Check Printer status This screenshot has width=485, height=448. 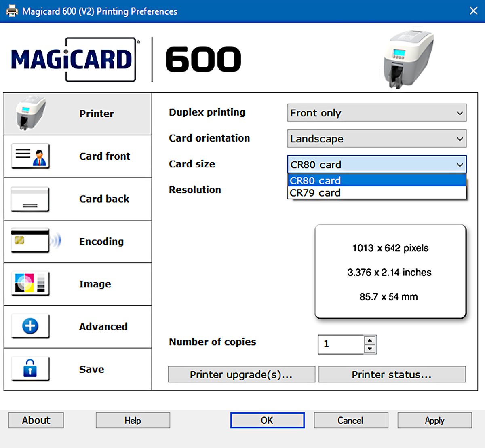pyautogui.click(x=392, y=374)
